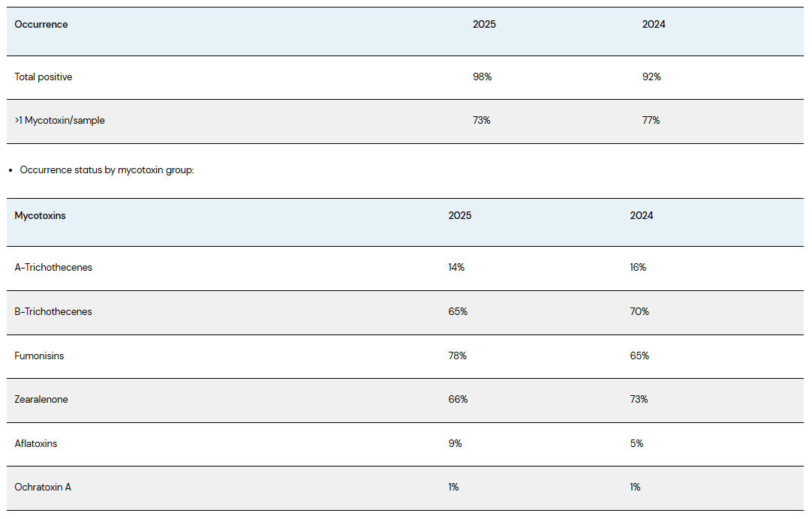Select the Aflatoxins row label
This screenshot has width=812, height=519.
coord(36,444)
